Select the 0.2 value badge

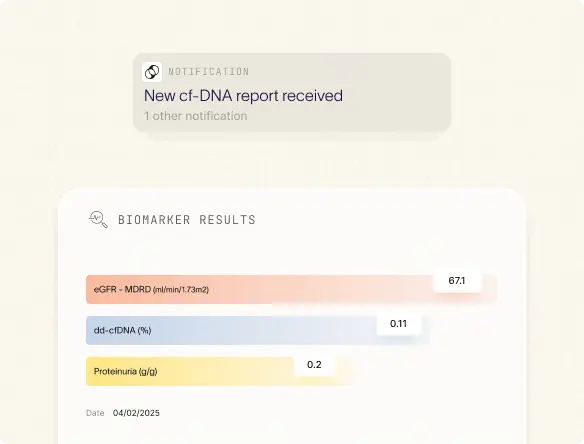coord(314,365)
